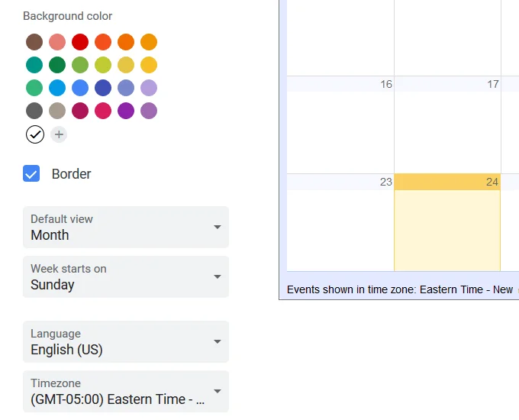Screen dimensions: 519x420
Task: Uncheck the Border checkbox
Action: 31,173
